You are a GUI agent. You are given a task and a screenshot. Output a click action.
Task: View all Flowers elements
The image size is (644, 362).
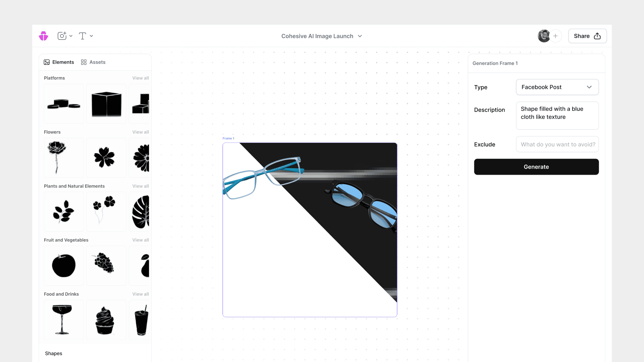[x=141, y=132]
